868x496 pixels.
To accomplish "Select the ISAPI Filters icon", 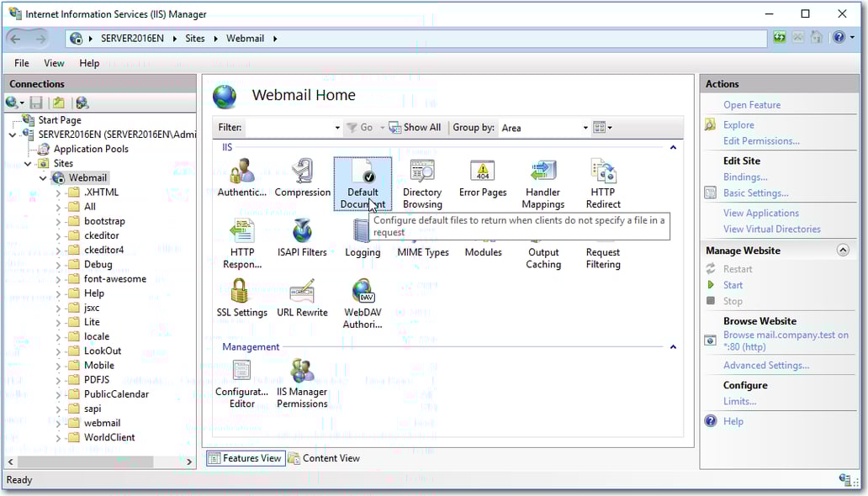I will point(302,236).
